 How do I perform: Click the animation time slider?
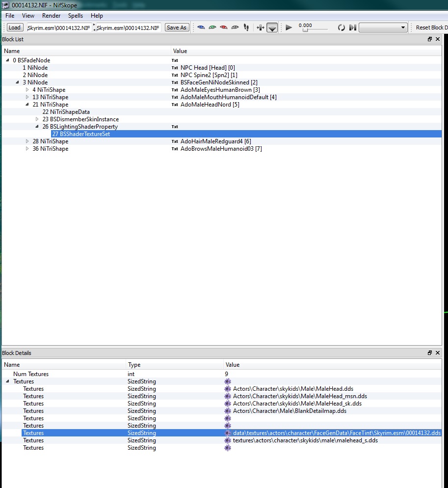click(313, 30)
